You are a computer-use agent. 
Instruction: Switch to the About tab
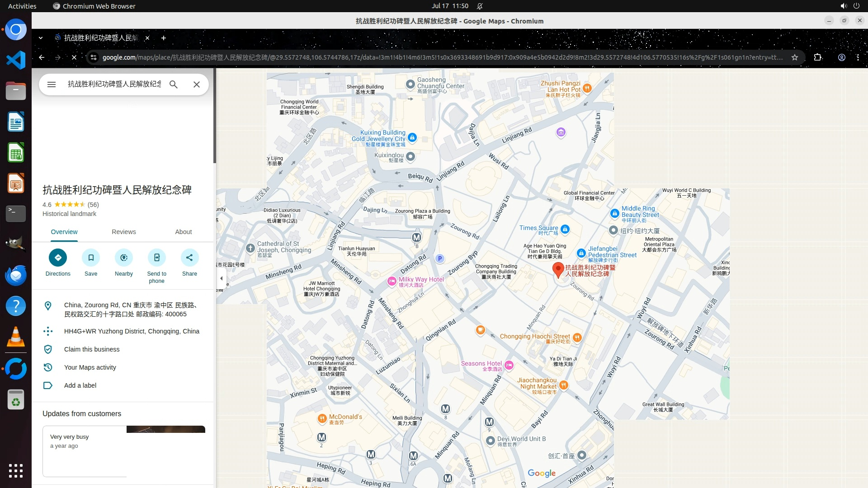pos(183,232)
